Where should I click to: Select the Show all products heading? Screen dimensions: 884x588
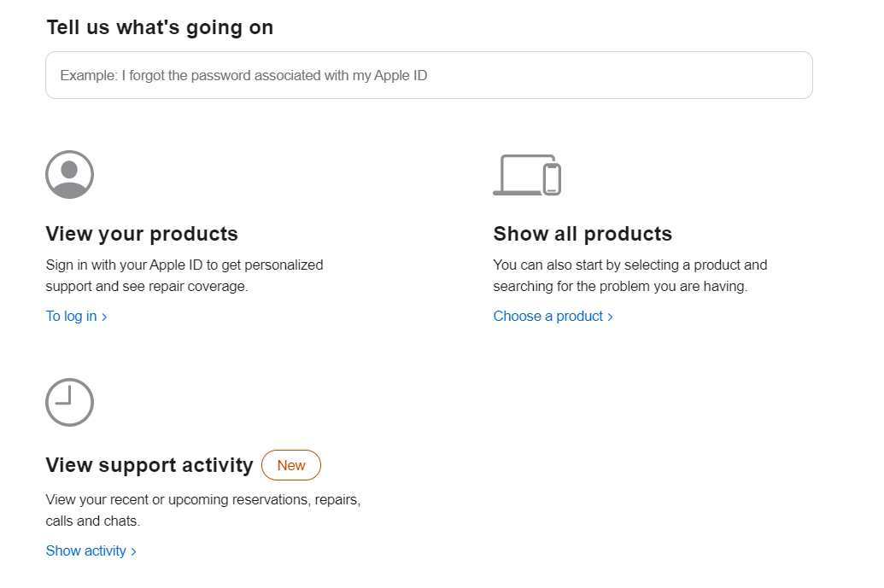[x=583, y=234]
